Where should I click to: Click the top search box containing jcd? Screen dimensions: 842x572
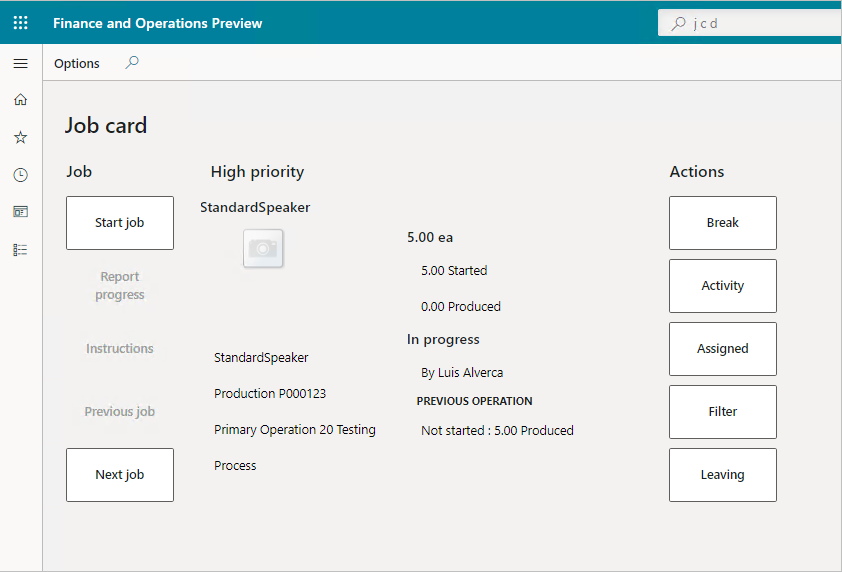[x=750, y=23]
